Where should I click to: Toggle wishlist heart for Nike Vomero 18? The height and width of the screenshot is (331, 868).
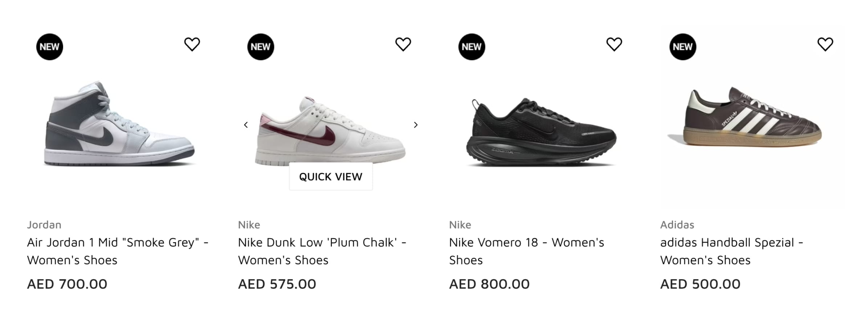coord(614,45)
